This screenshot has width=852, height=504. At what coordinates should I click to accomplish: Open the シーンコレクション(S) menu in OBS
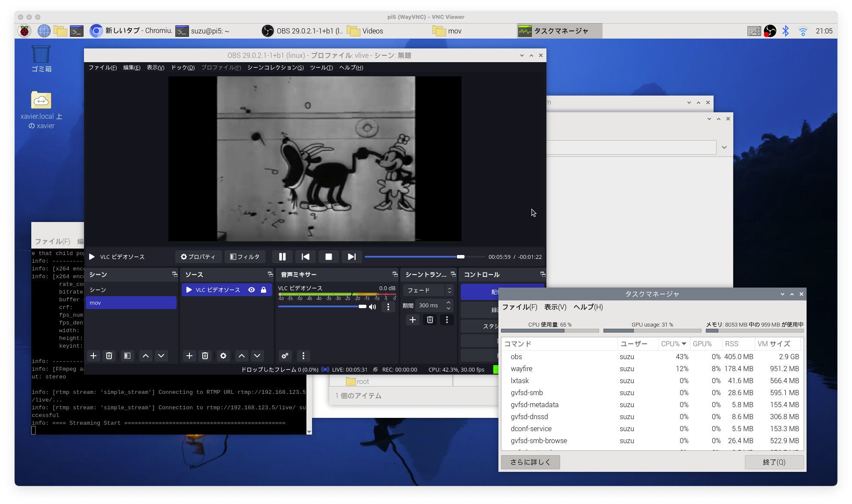pyautogui.click(x=275, y=68)
